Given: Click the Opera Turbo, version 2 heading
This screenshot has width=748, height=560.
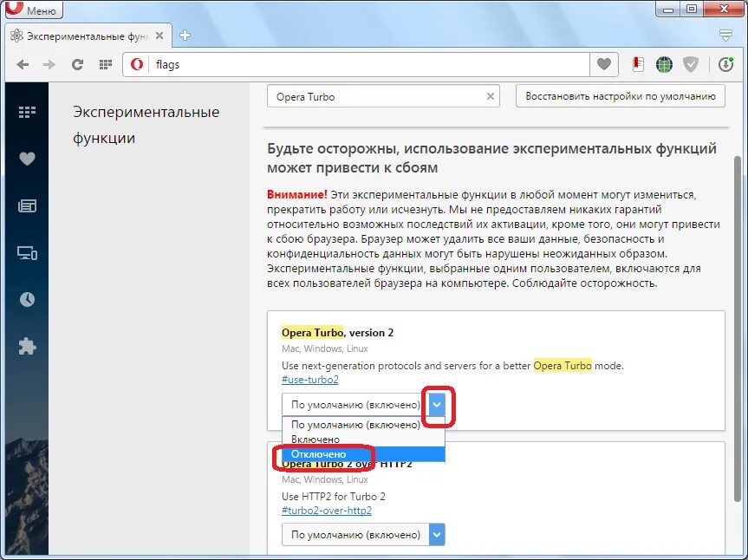Looking at the screenshot, I should point(337,333).
